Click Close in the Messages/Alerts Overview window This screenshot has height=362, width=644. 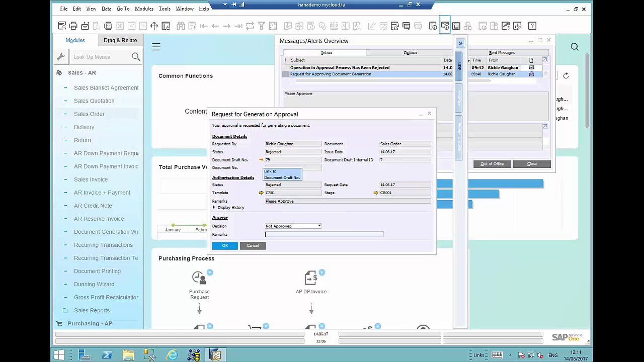(532, 164)
